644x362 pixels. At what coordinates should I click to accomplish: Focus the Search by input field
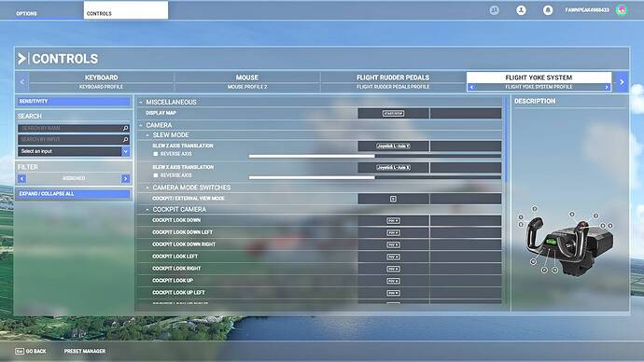coord(70,140)
